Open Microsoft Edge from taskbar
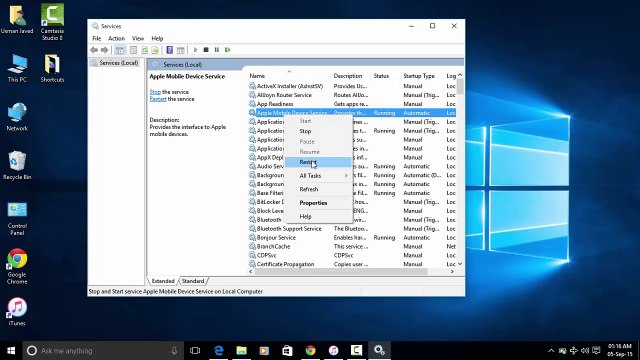Viewport: 640px width, 360px height. click(x=219, y=351)
